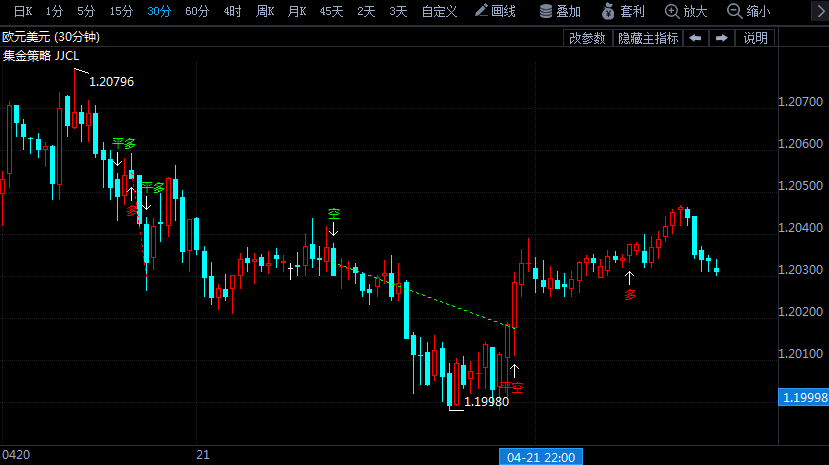Viewport: 829px width, 465px height.
Task: Select the 2天 period
Action: click(366, 11)
